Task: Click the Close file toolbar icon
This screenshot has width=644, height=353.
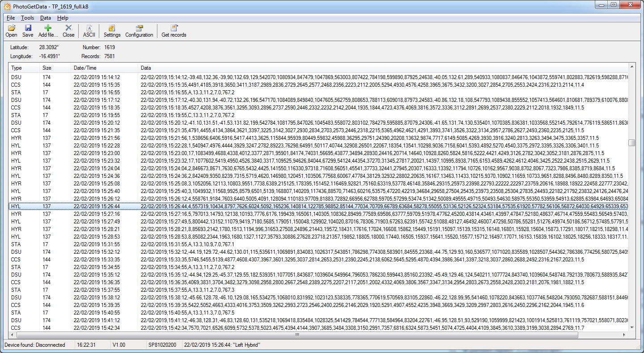Action: coord(68,31)
